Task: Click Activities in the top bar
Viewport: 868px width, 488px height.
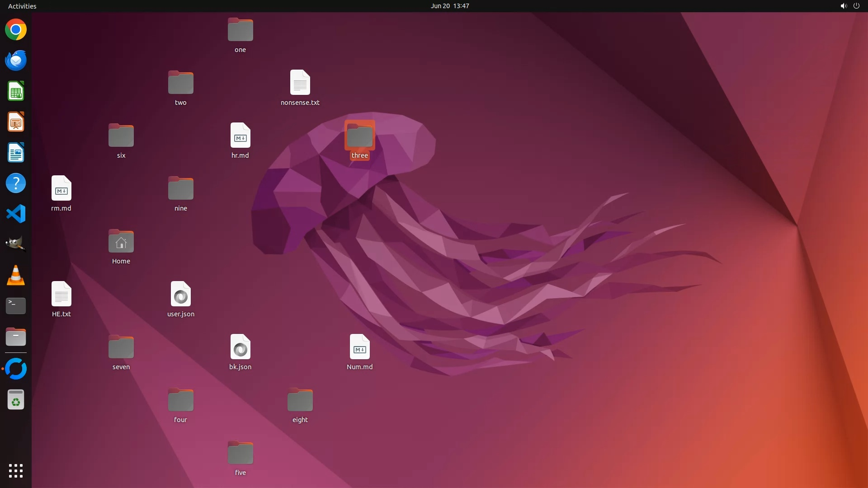Action: coord(22,6)
